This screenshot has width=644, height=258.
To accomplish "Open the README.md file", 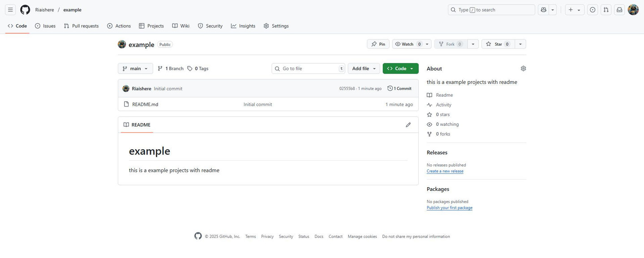I will pos(145,104).
